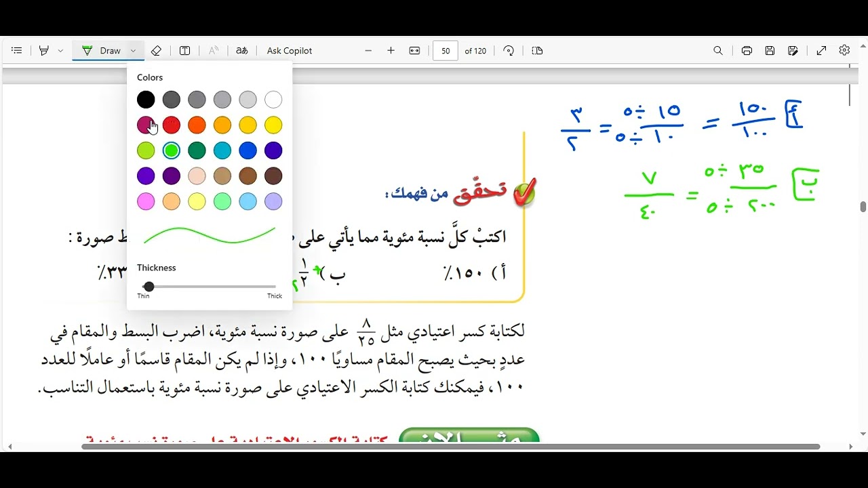Select the Highlight tool
The width and height of the screenshot is (868, 488).
(x=44, y=51)
